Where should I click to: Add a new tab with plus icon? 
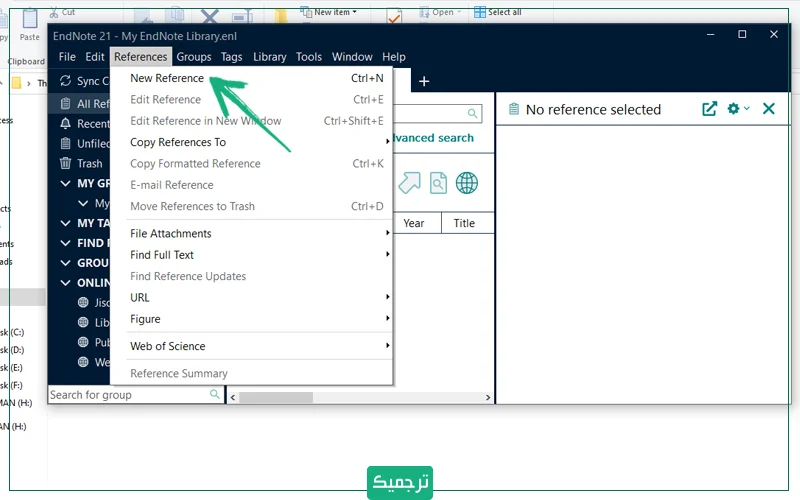pyautogui.click(x=424, y=81)
